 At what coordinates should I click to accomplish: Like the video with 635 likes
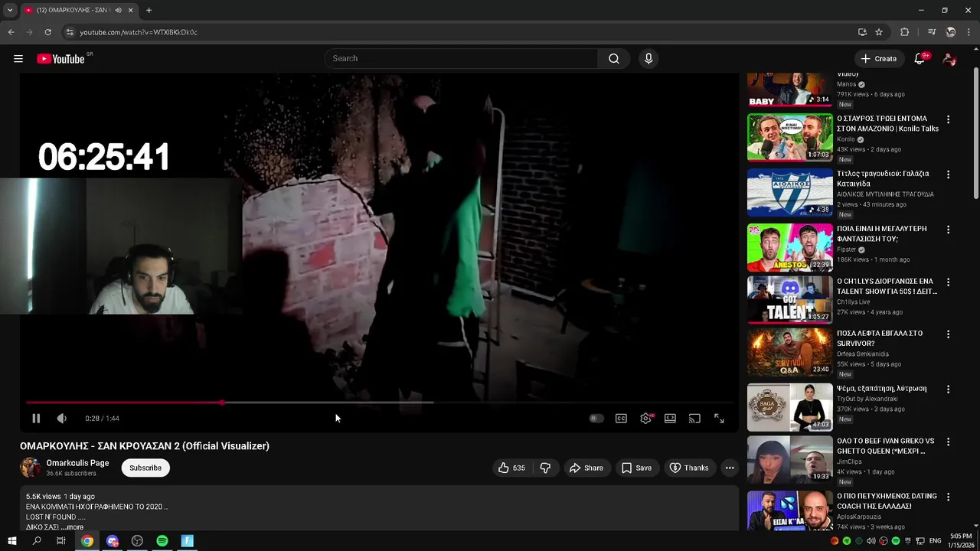click(x=511, y=468)
